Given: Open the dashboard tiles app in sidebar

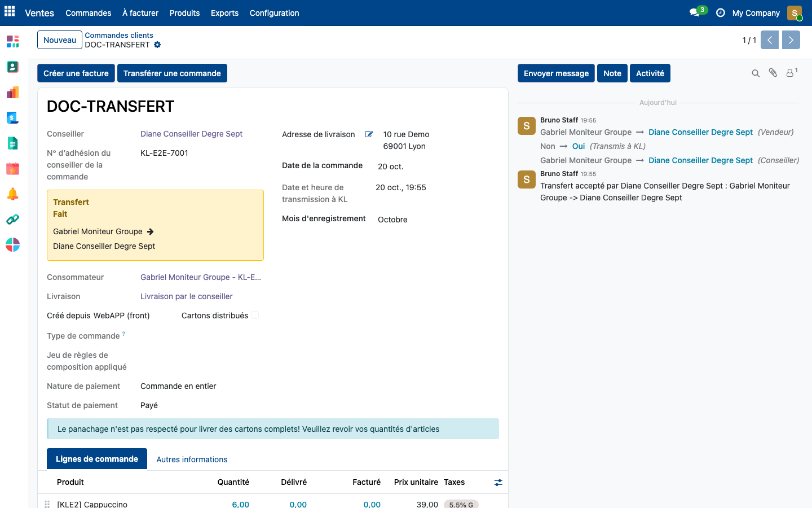Looking at the screenshot, I should tap(12, 41).
